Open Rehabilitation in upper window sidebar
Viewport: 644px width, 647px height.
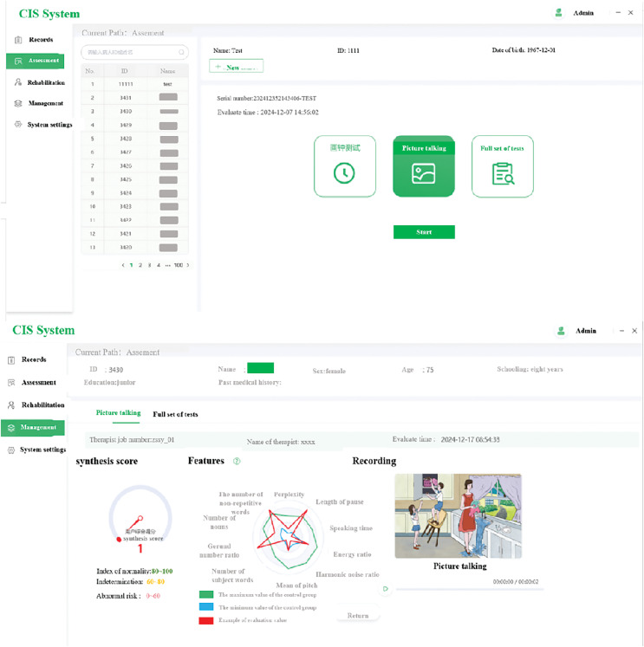[46, 82]
